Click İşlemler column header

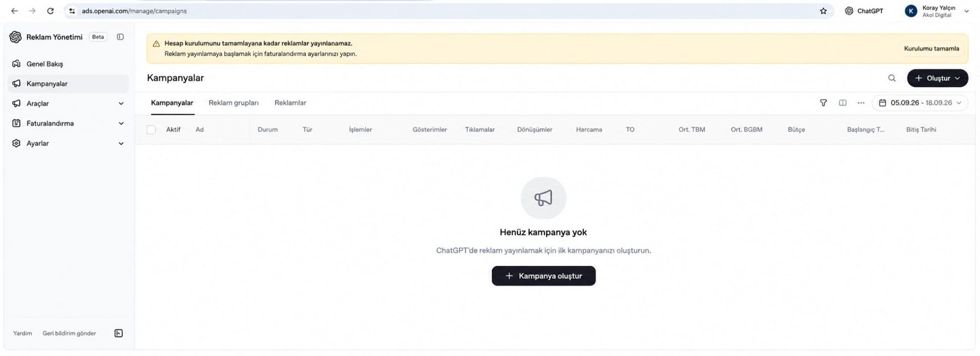click(x=360, y=129)
